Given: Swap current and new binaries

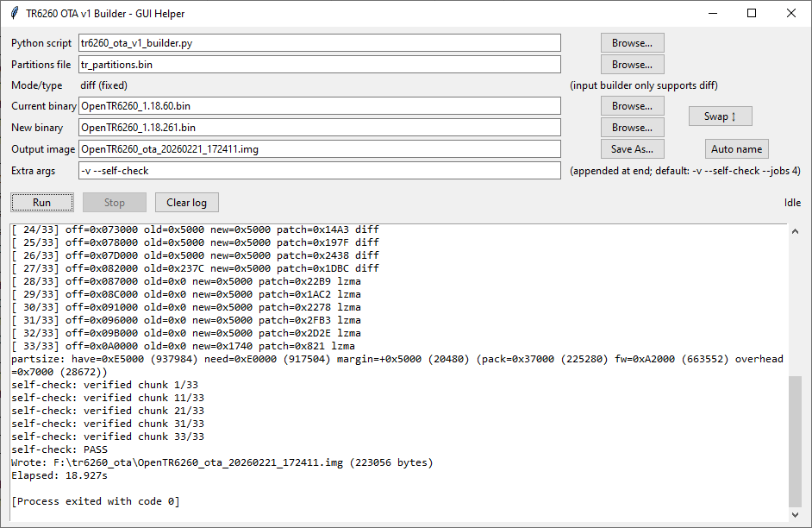Looking at the screenshot, I should tap(720, 116).
